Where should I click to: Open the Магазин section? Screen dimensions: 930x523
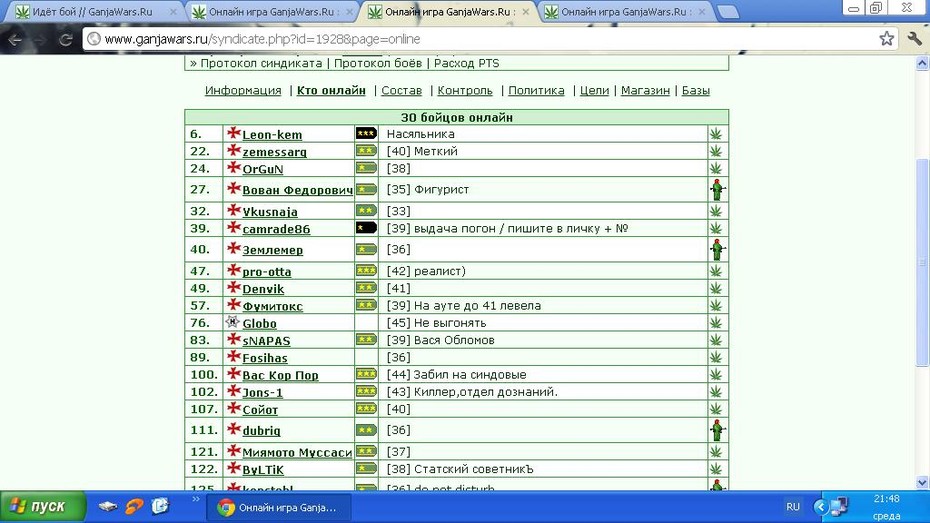tap(645, 90)
